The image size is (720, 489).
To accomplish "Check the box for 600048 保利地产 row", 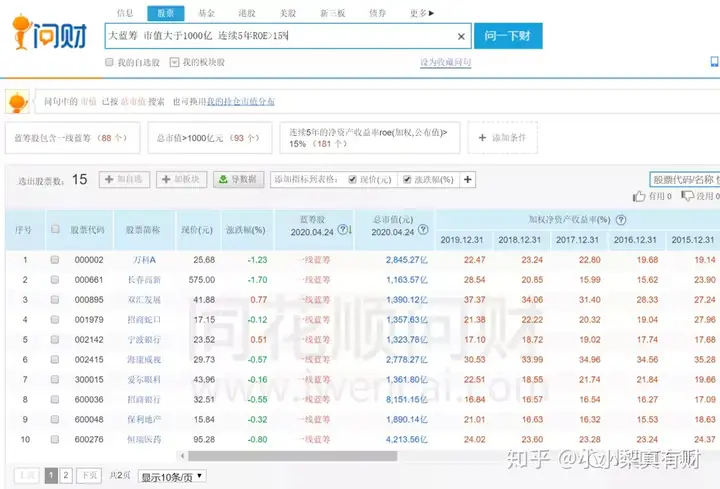I will click(55, 420).
